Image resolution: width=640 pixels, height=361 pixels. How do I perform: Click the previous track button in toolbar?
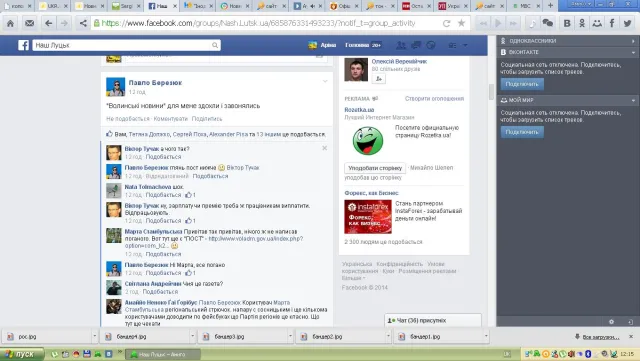484,23
